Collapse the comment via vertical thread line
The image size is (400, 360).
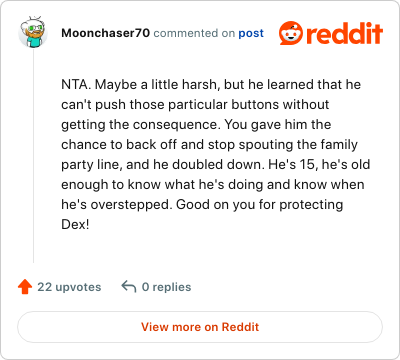pyautogui.click(x=33, y=156)
